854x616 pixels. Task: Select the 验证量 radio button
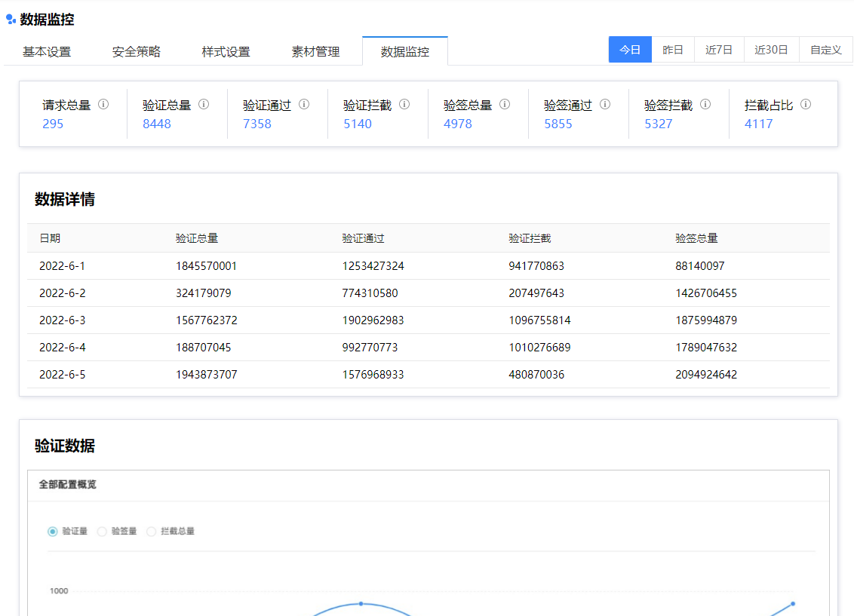53,532
